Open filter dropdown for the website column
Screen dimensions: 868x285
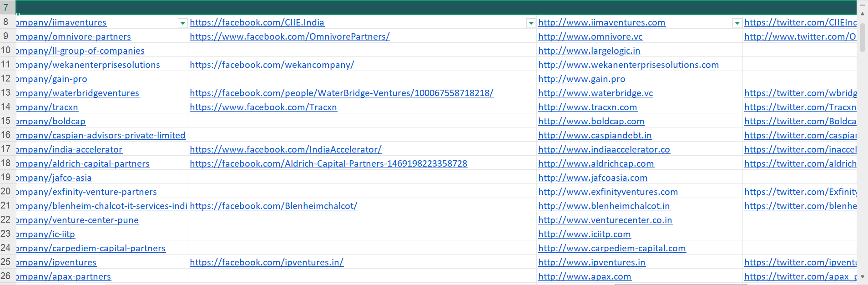[x=737, y=23]
